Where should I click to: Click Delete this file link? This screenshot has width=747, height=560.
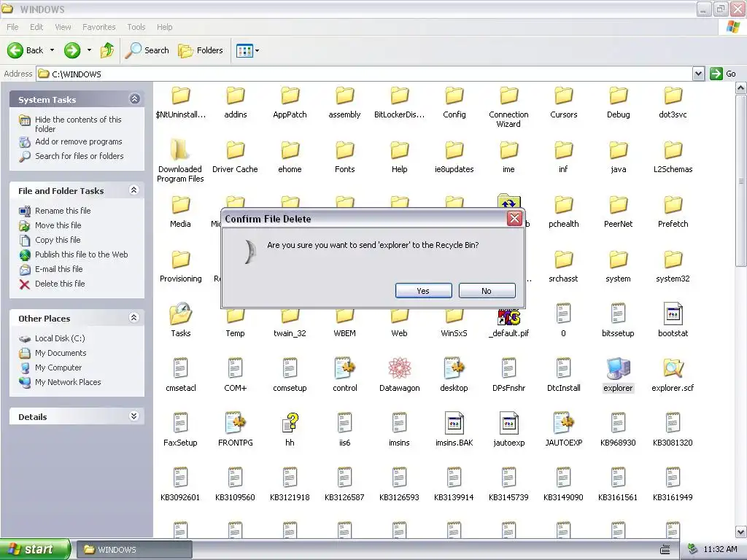pyautogui.click(x=60, y=284)
